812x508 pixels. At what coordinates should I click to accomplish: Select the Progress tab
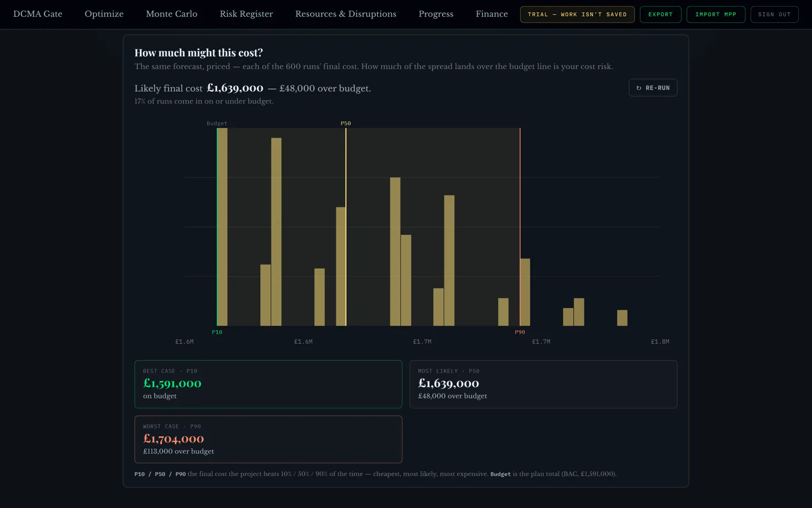(436, 14)
